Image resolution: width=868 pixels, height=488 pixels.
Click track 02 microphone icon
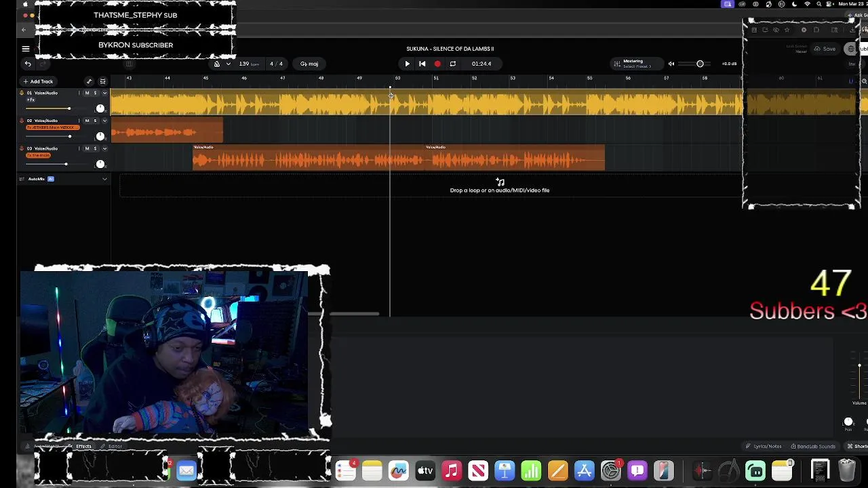21,121
